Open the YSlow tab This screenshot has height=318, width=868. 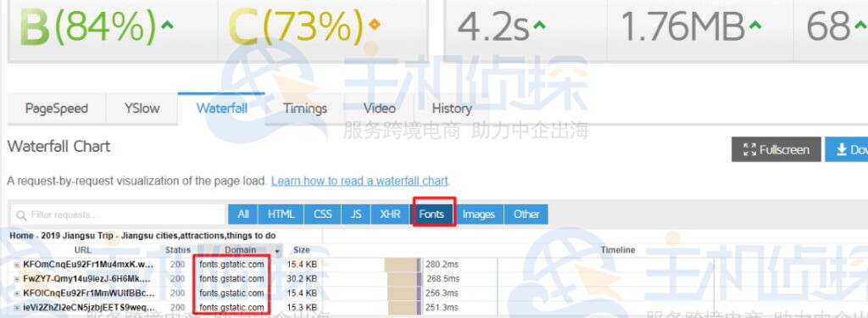[142, 108]
